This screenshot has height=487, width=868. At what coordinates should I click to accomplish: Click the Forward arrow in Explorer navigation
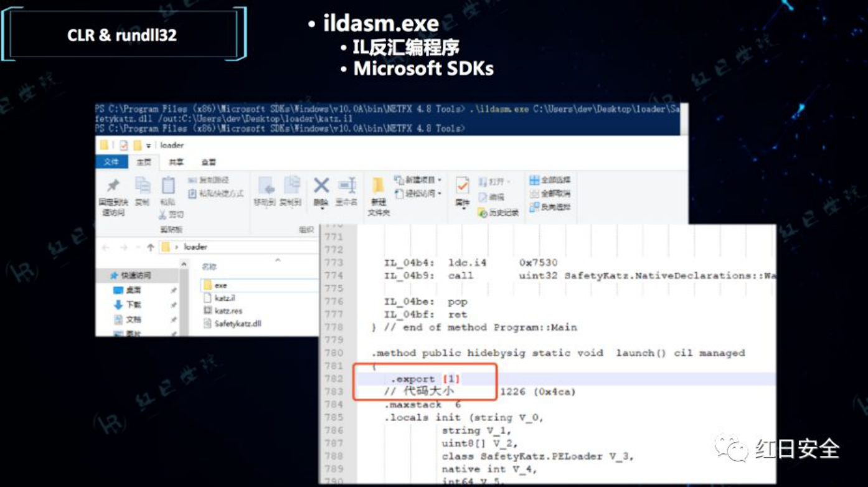[123, 247]
